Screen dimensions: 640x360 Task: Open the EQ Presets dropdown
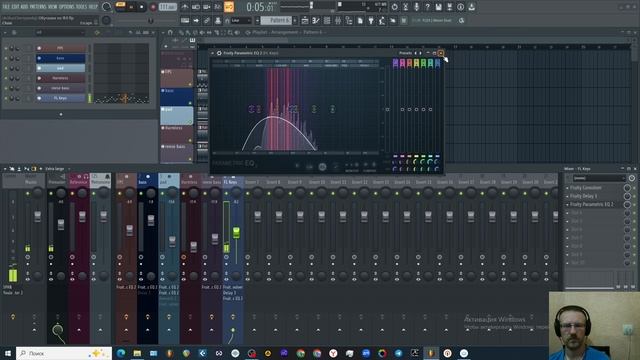[405, 53]
